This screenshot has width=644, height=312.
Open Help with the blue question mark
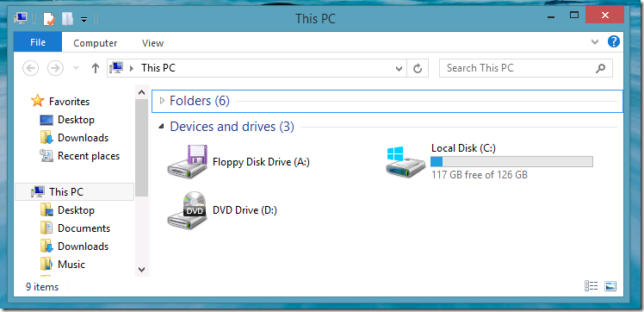point(613,41)
